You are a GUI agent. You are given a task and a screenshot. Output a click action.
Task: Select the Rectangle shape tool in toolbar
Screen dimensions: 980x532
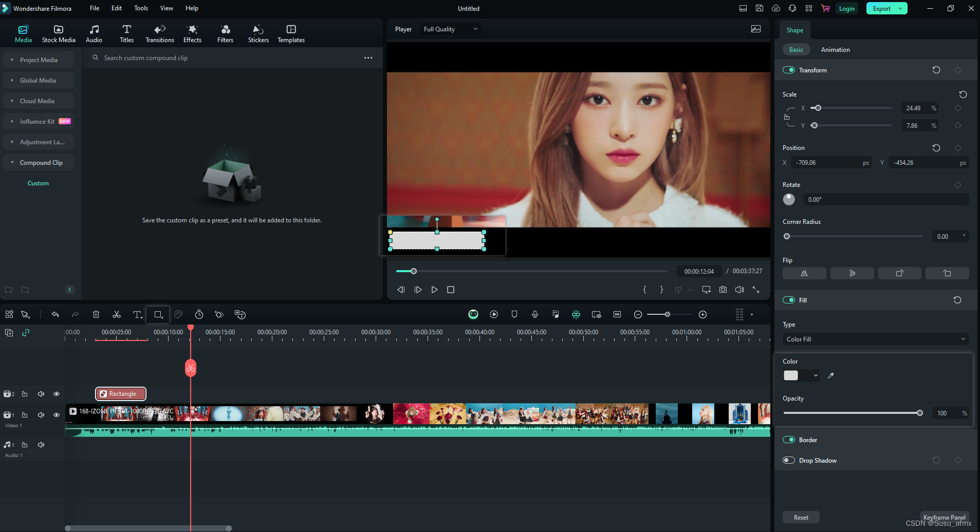pos(158,314)
